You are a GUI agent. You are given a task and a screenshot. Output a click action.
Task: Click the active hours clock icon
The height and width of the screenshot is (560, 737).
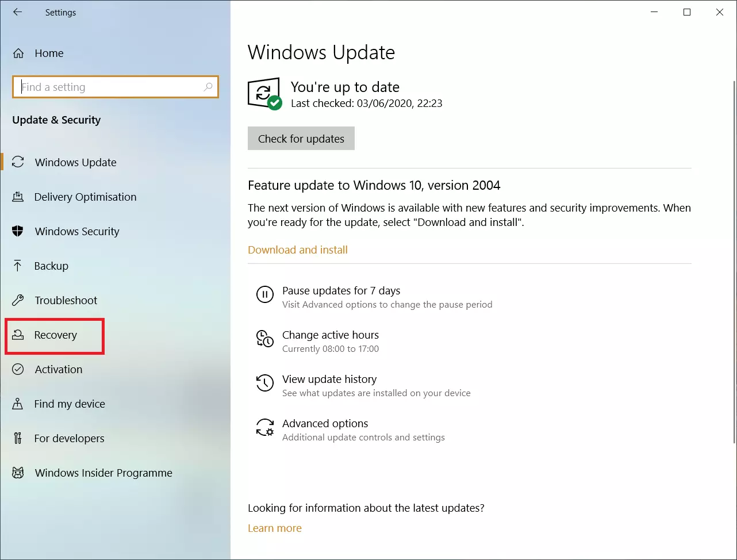point(264,339)
